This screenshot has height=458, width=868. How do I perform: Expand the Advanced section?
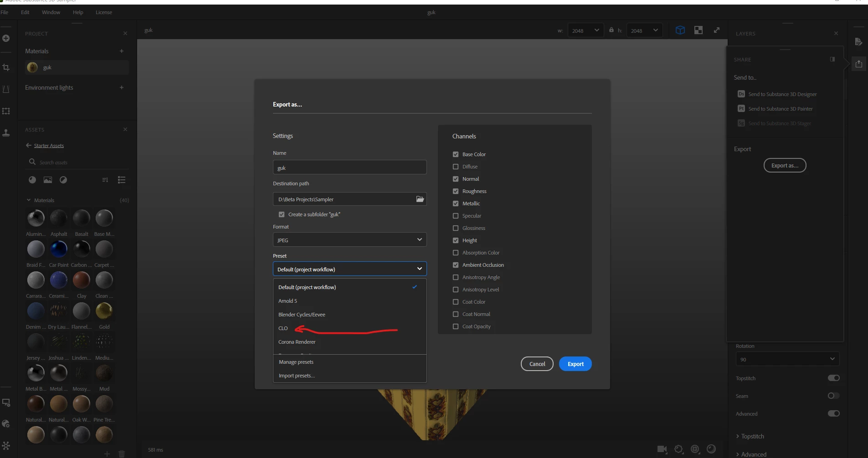pos(751,454)
